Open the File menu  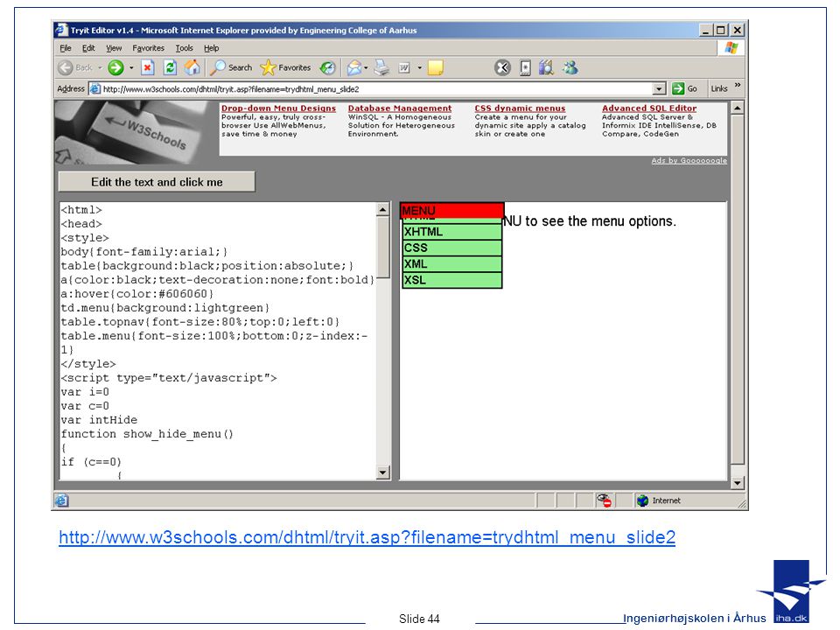(x=66, y=48)
